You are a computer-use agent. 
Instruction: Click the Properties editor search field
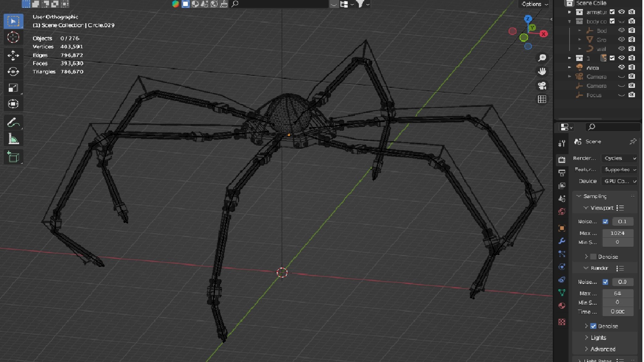pos(613,127)
